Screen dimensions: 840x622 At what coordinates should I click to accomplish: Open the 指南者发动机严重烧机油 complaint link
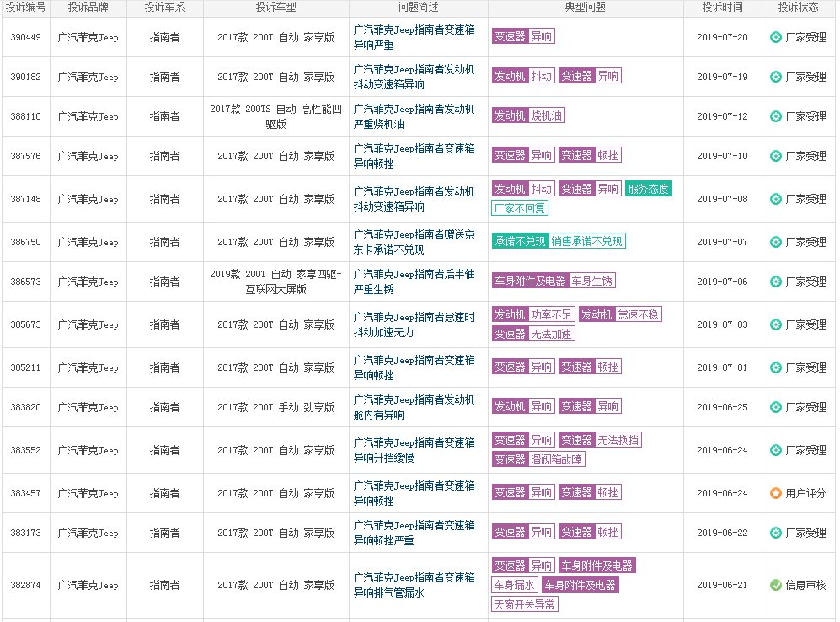click(415, 117)
